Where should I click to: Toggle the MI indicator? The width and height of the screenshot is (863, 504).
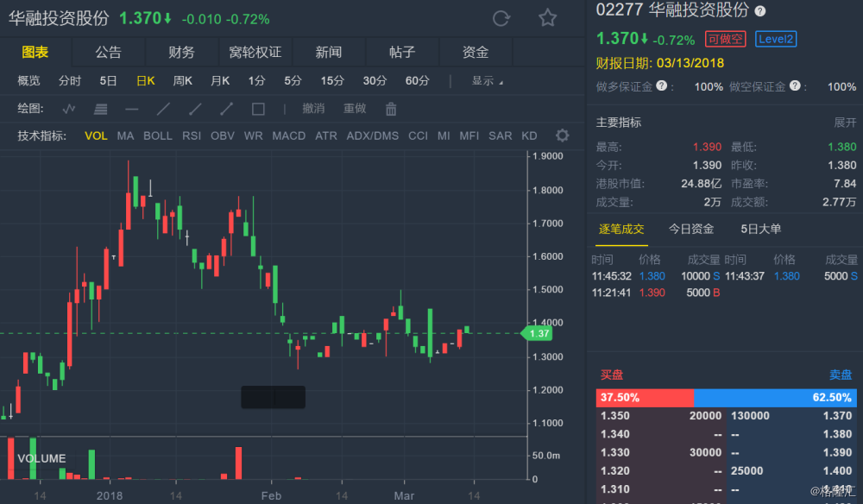(x=444, y=135)
